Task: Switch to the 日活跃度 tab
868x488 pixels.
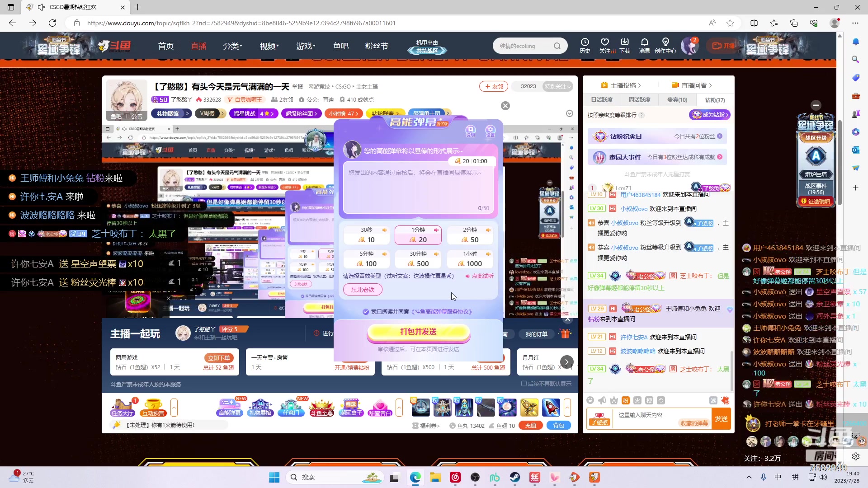Action: [602, 100]
